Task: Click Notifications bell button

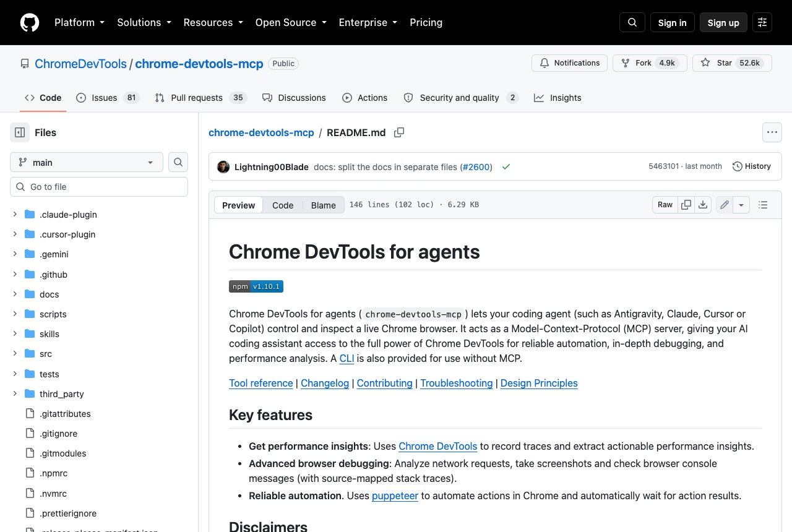Action: 569,63
